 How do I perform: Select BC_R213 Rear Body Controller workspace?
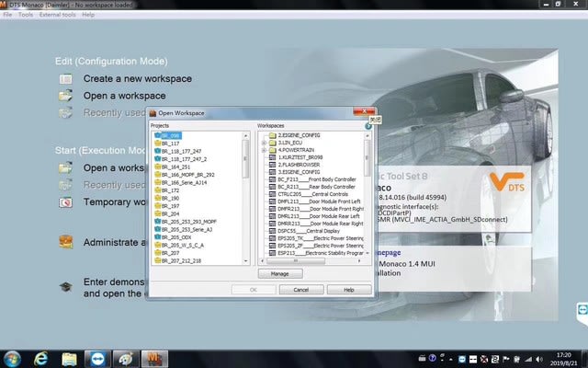coord(312,187)
